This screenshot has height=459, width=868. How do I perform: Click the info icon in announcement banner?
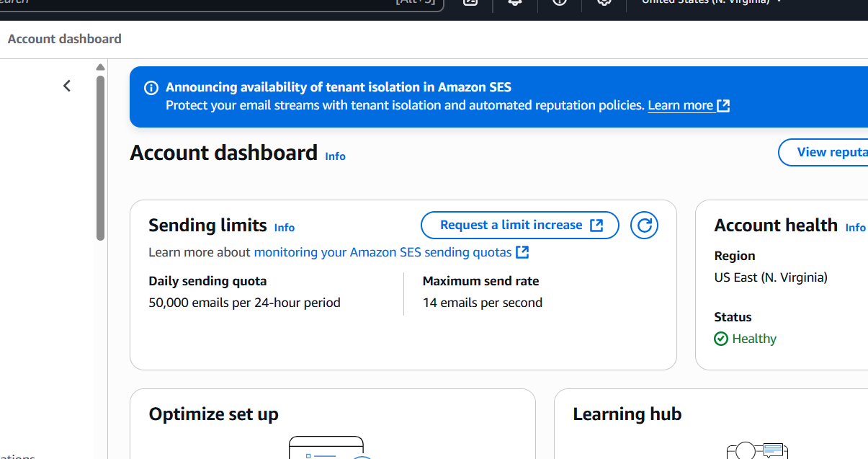[x=151, y=88]
